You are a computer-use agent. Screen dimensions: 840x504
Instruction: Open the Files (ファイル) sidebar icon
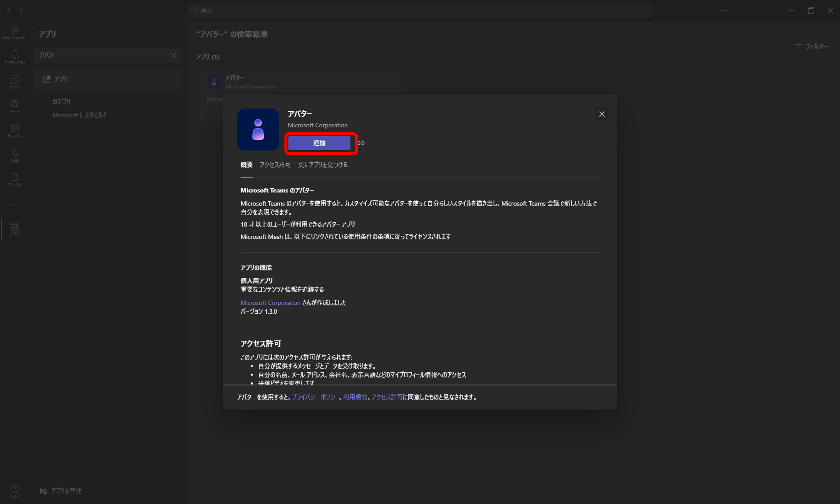click(x=15, y=180)
